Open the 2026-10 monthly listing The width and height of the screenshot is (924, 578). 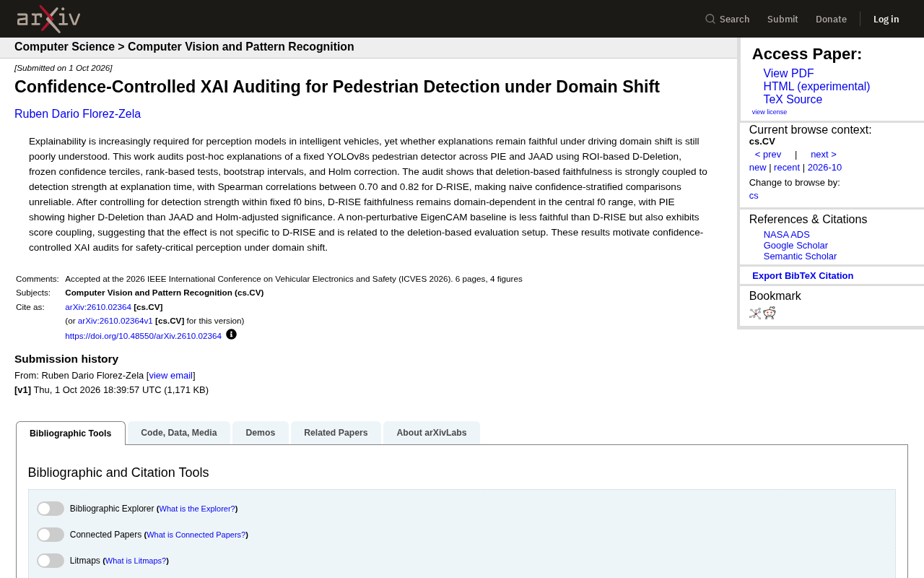pos(824,168)
